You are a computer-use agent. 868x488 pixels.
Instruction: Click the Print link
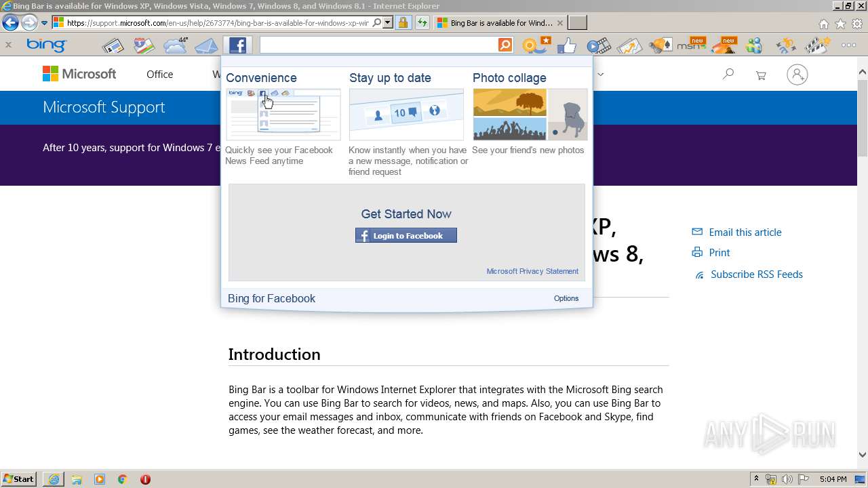719,252
